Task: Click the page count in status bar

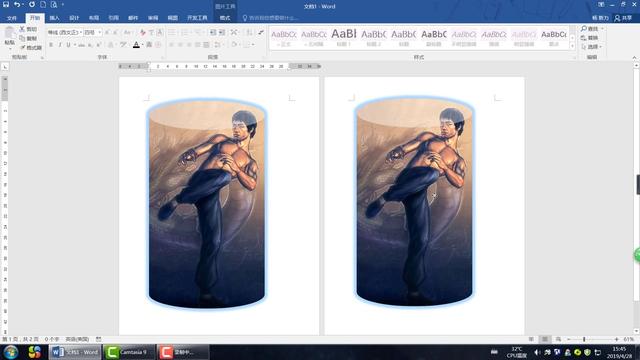Action: coord(21,339)
